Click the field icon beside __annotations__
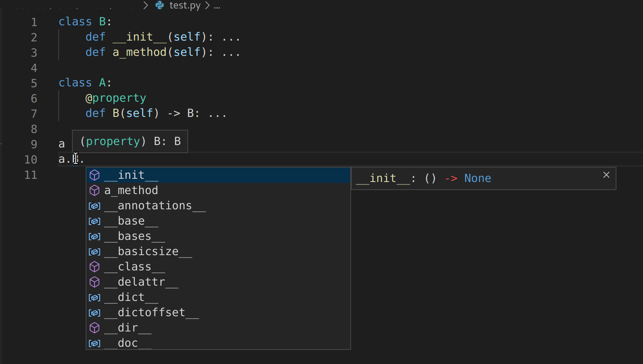643x364 pixels. [94, 206]
